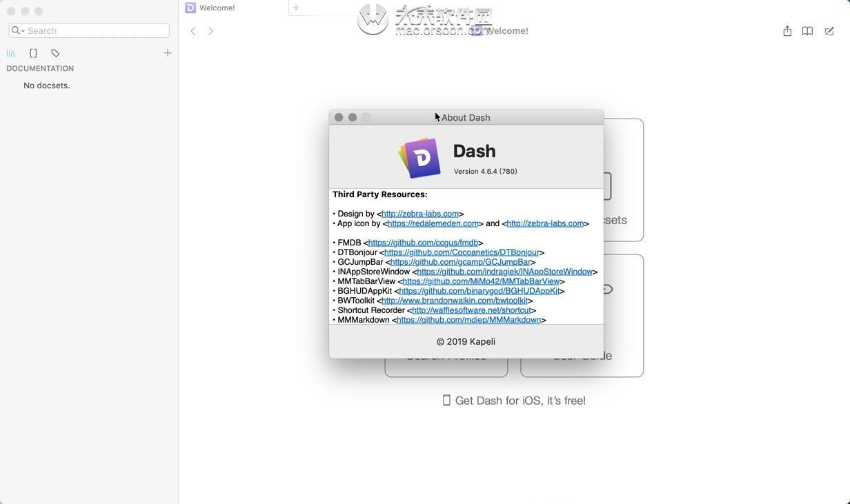Click the About Dash title bar

pyautogui.click(x=466, y=117)
